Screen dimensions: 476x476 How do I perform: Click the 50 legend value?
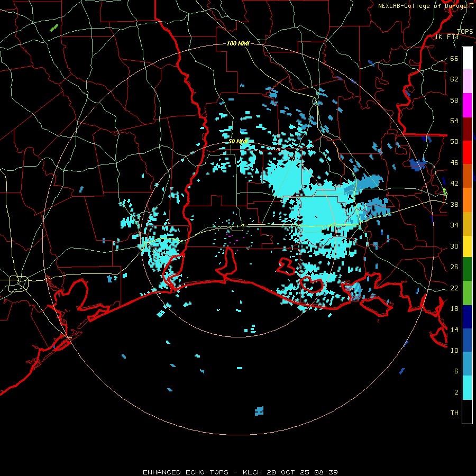coord(454,141)
